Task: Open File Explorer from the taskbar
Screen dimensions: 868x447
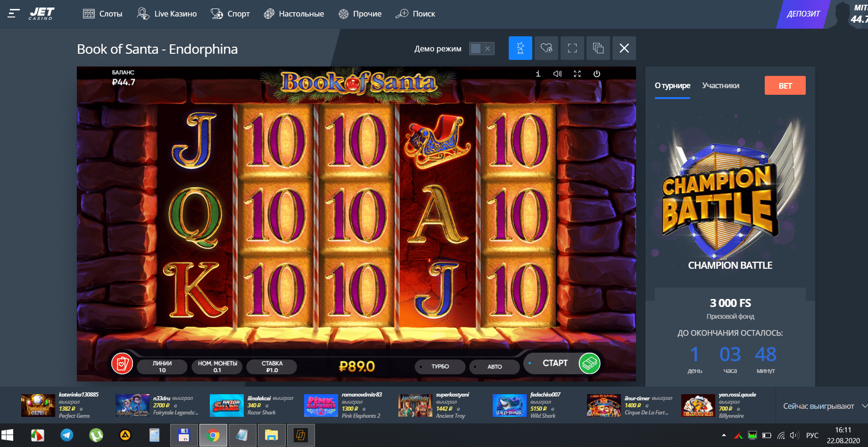Action: click(x=271, y=435)
